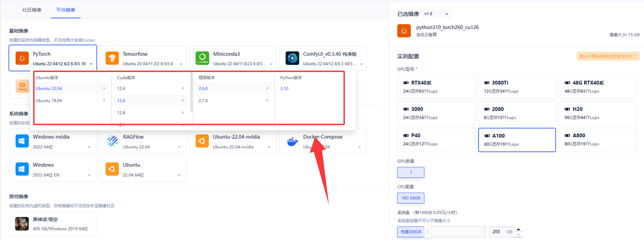Choose Ubuntu 18.04 in Ubuntu版本 list

(71, 100)
